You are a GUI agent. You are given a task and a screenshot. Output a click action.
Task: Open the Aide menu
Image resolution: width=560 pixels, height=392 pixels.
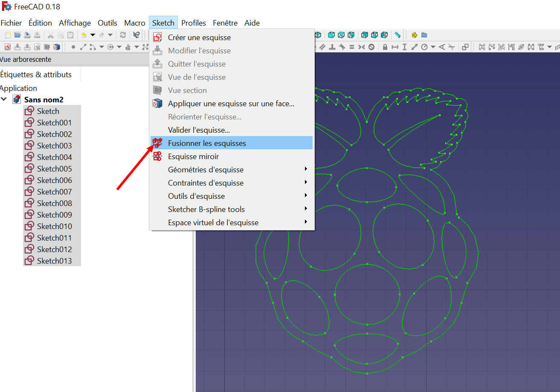tap(252, 23)
